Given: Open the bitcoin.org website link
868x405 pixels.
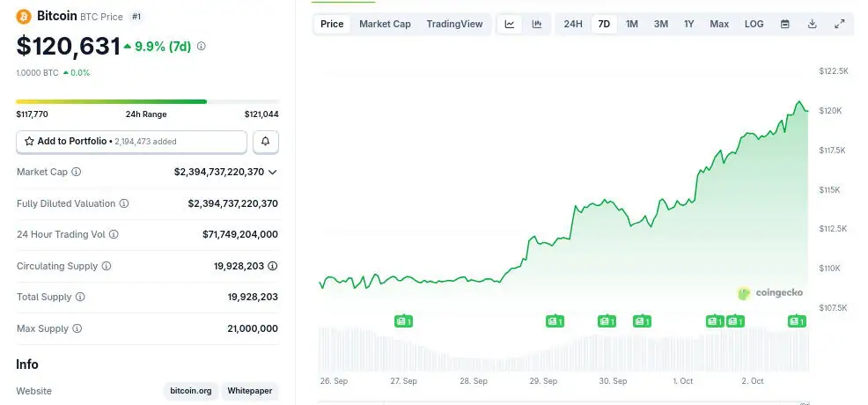Looking at the screenshot, I should pyautogui.click(x=190, y=391).
